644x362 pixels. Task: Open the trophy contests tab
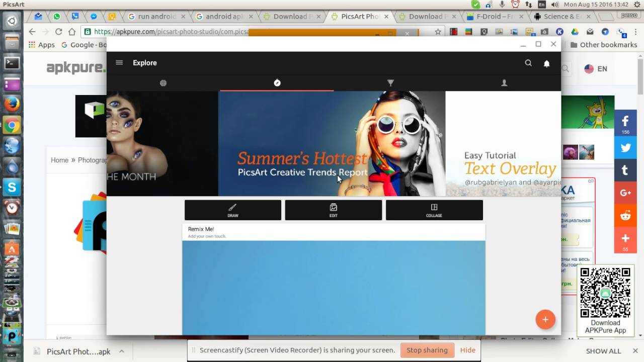pos(390,83)
